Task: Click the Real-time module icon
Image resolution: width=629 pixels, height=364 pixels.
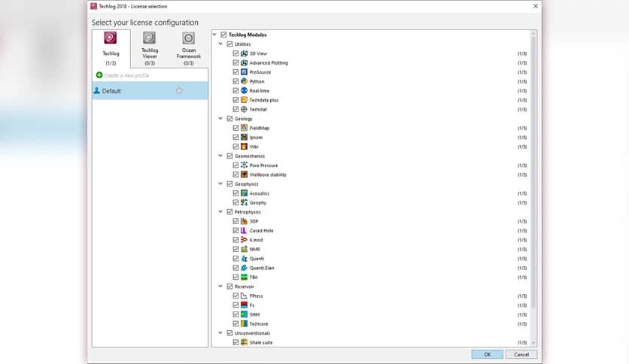Action: click(x=244, y=90)
